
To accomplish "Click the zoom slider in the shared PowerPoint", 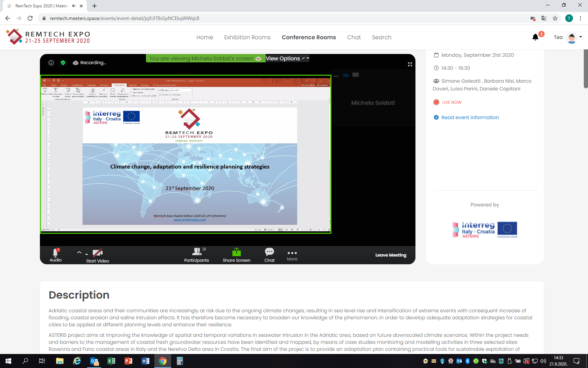I will tap(311, 230).
